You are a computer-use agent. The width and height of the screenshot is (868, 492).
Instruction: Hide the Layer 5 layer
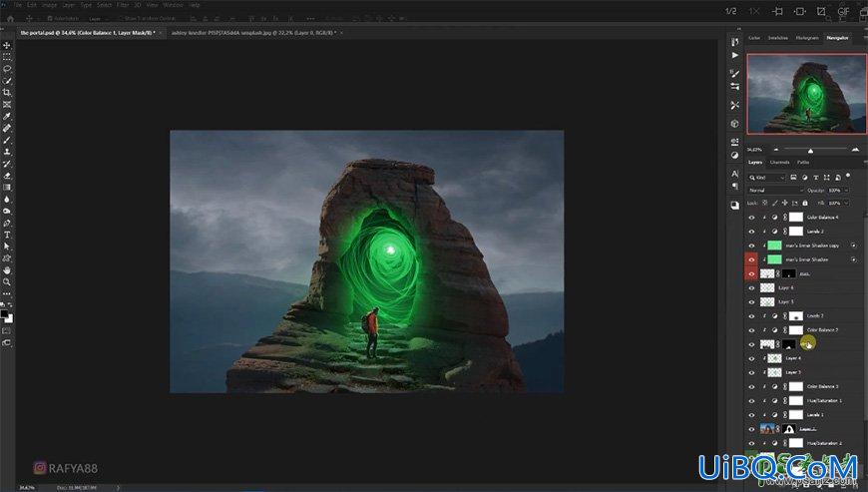click(x=751, y=302)
